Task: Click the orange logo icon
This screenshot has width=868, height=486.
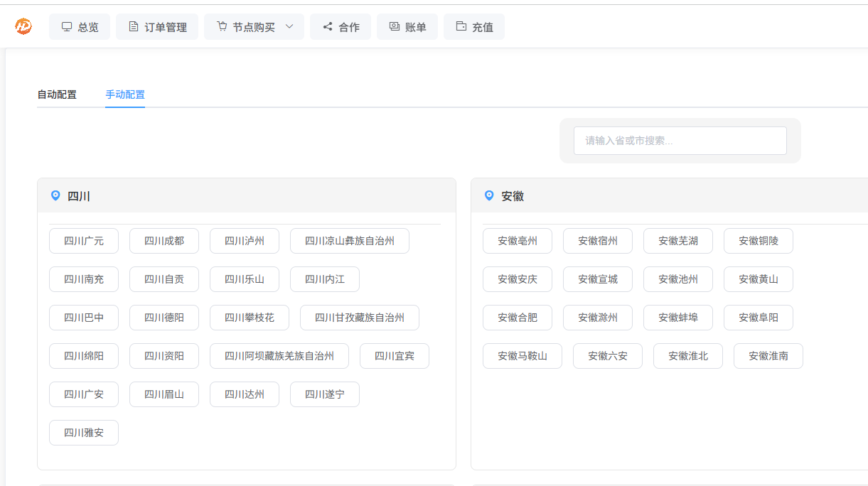Action: pyautogui.click(x=23, y=26)
